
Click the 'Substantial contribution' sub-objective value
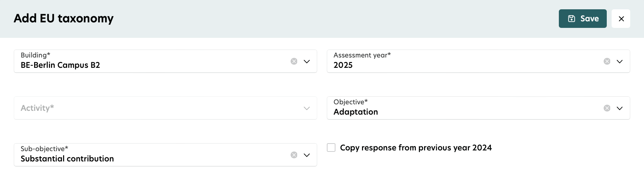click(x=67, y=159)
